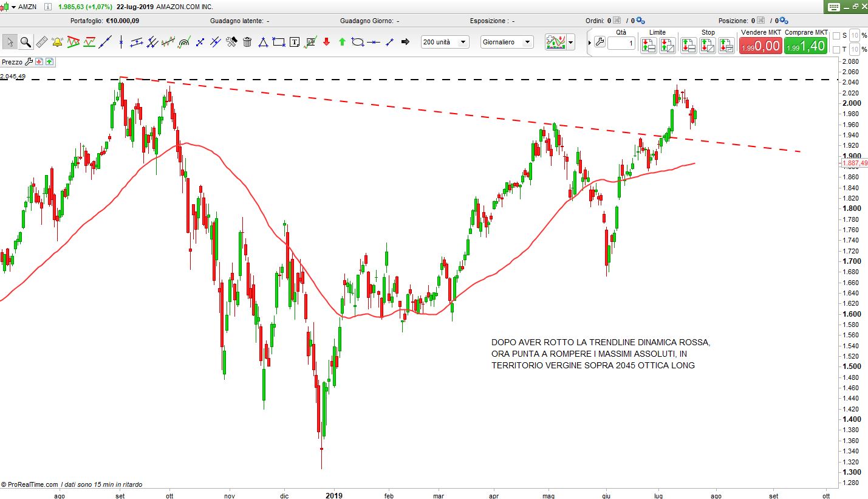Screen dimensions: 868x499
Task: Select the Fibonacci arcs tool
Action: tap(184, 42)
